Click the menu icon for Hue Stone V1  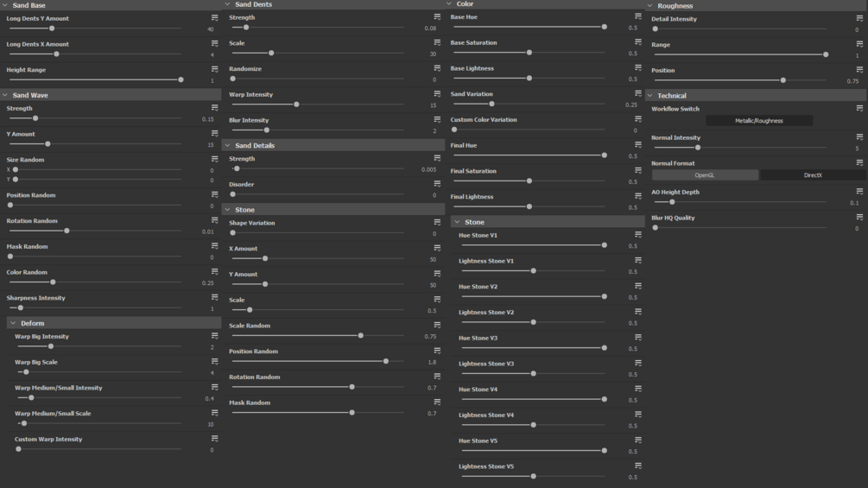click(x=638, y=235)
